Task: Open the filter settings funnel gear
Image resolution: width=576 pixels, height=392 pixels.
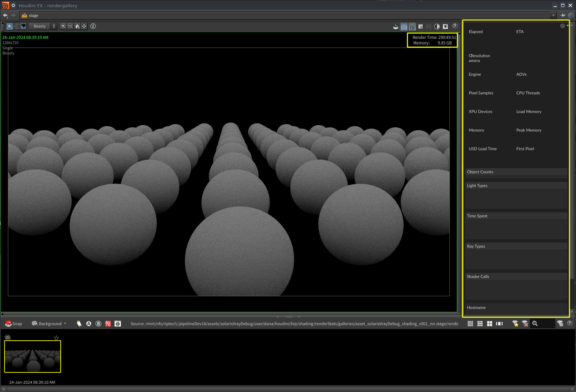Action: (560, 323)
